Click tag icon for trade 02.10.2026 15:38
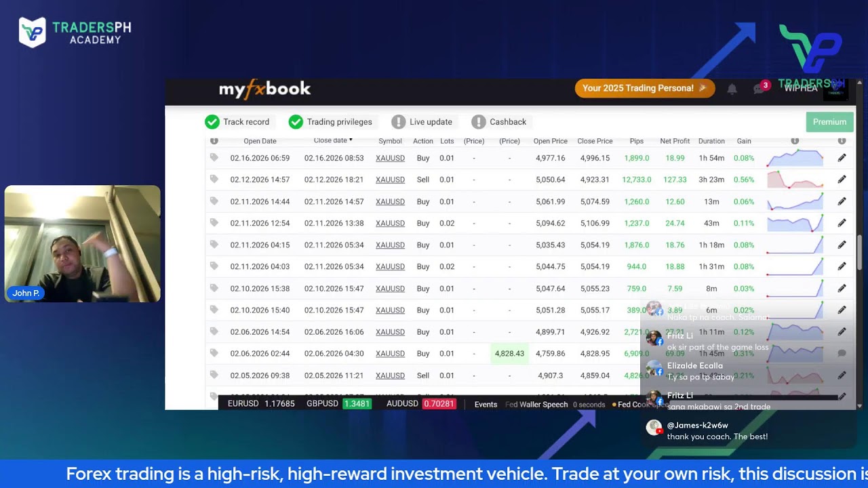 (x=214, y=287)
